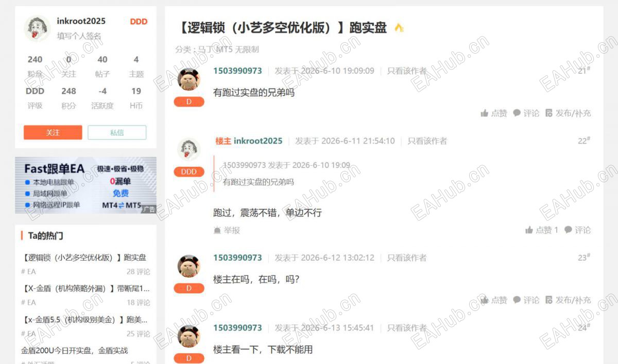
Task: Click floor number 22# link
Action: [x=584, y=141]
